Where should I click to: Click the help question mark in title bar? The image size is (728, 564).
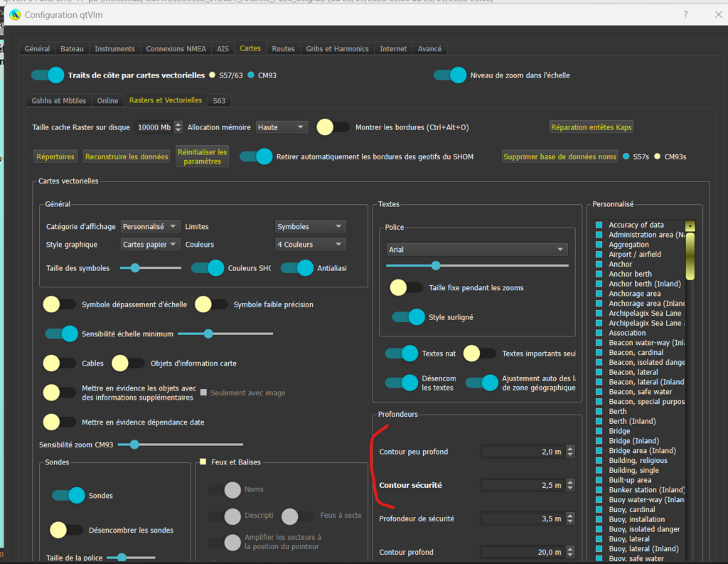[685, 14]
